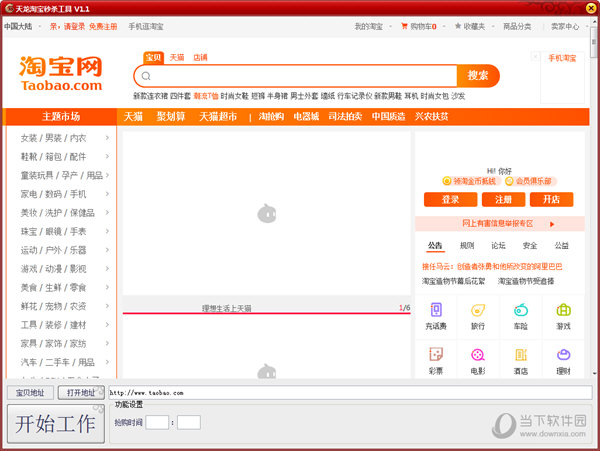Click the 抢购时间 minute field
Viewport: 600px width, 451px height.
[x=189, y=422]
